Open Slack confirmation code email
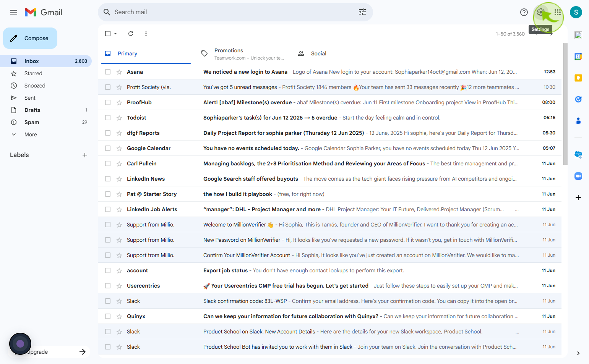589x364 pixels. pos(329,301)
